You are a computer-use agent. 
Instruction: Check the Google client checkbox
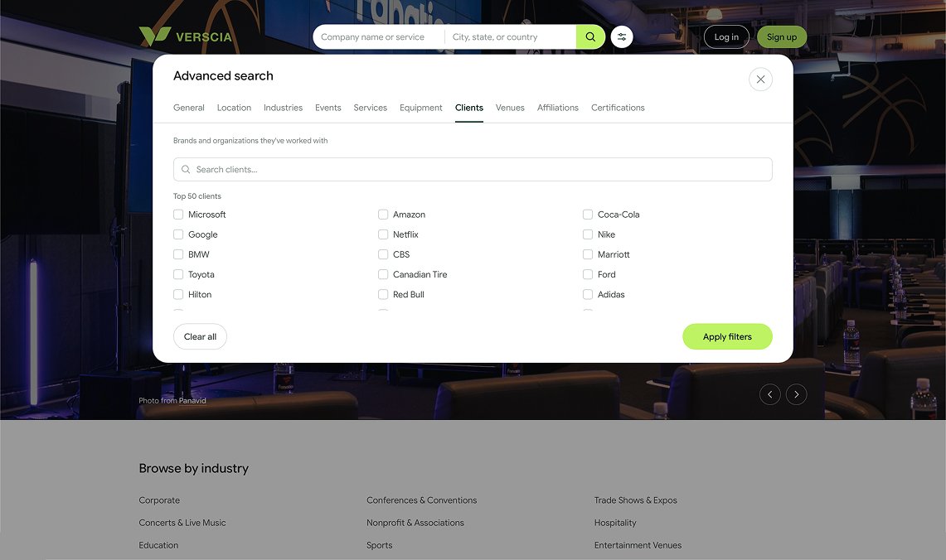178,234
